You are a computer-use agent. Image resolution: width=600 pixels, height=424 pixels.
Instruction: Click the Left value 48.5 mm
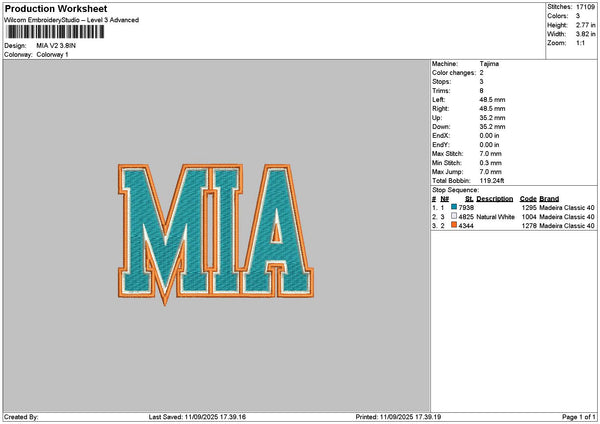point(492,100)
